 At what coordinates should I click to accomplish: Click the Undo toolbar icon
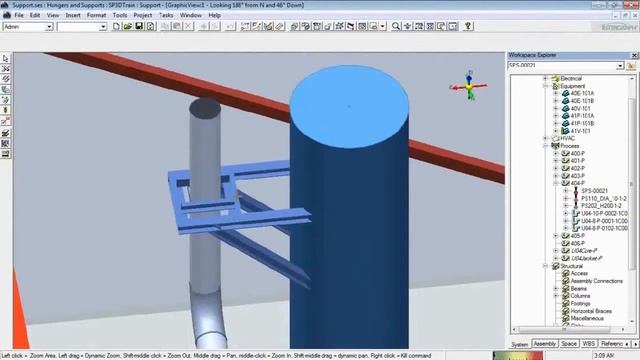tap(231, 27)
